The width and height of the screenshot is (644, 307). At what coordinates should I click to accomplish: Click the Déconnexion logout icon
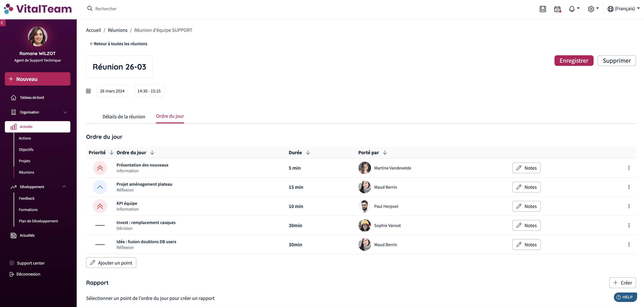coord(12,274)
